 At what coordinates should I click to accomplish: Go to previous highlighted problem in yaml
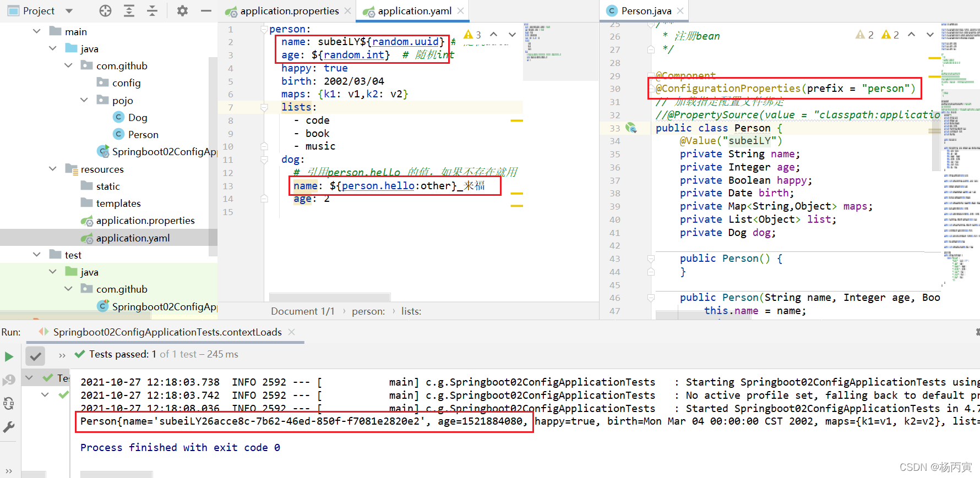coord(494,35)
